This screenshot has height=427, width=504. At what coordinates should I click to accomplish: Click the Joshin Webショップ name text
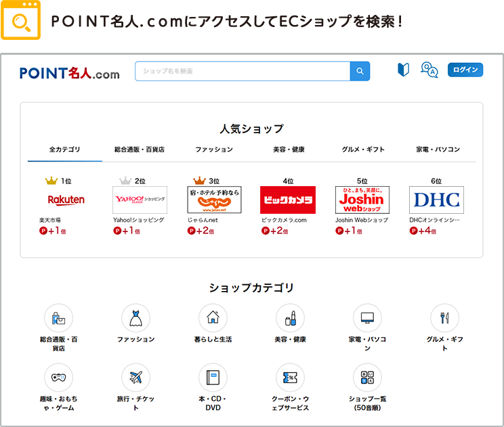tap(362, 220)
